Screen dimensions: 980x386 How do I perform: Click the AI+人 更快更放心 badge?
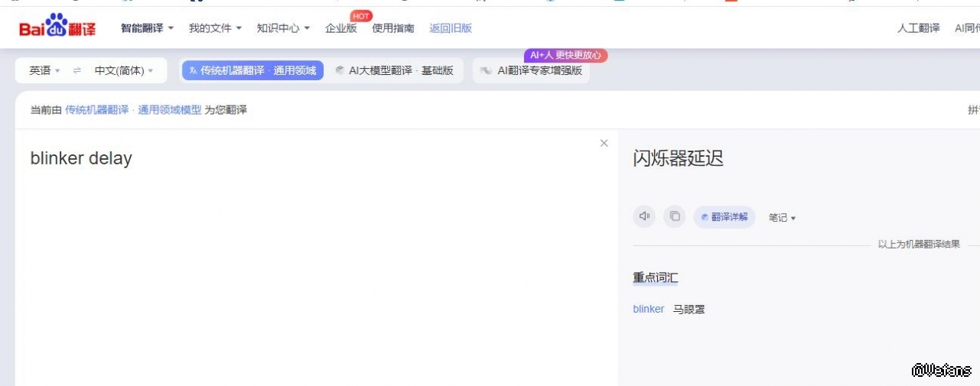point(566,55)
